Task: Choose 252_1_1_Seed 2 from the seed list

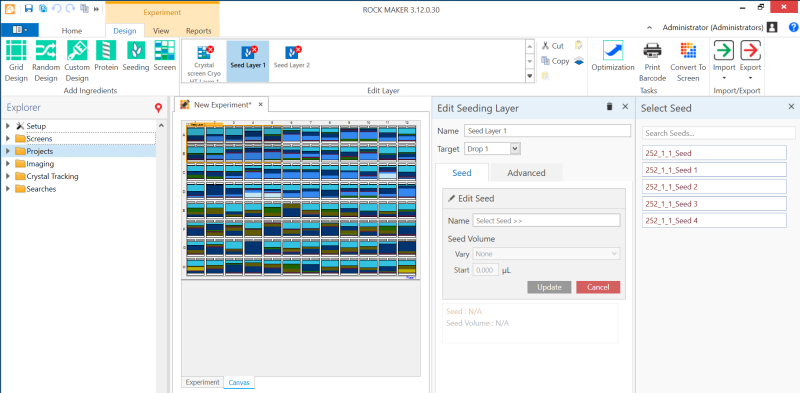Action: 714,187
